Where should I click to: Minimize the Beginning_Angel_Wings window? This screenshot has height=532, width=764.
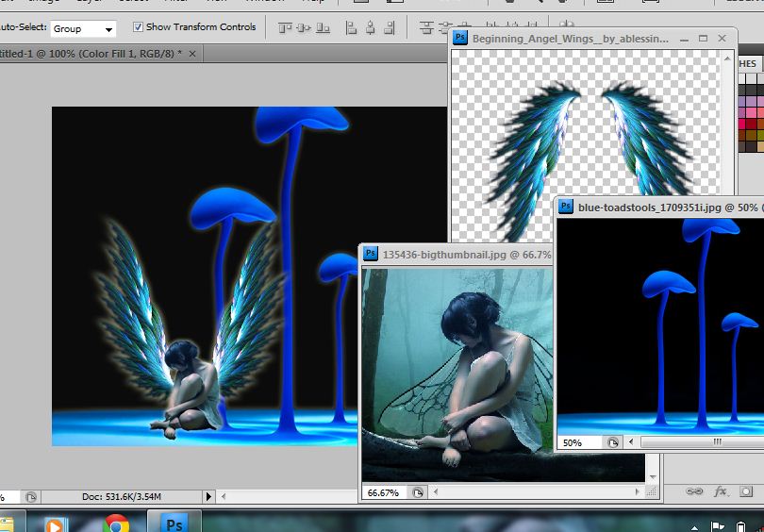(x=684, y=39)
